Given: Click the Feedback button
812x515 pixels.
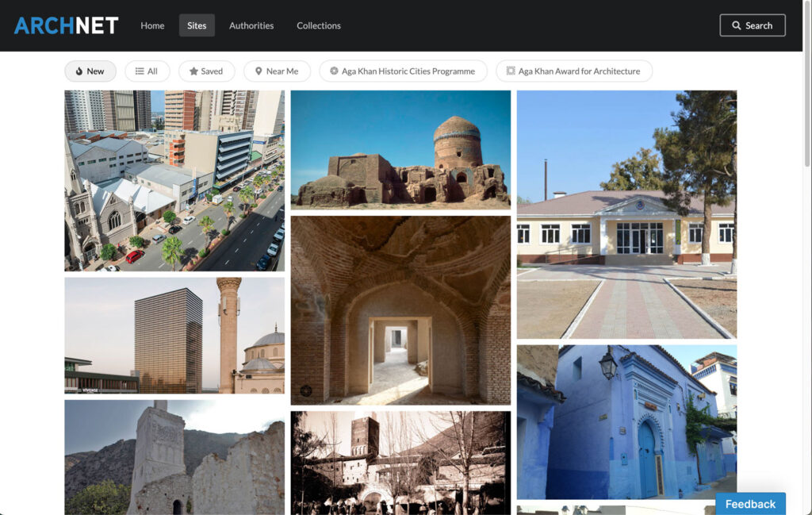Looking at the screenshot, I should 750,504.
